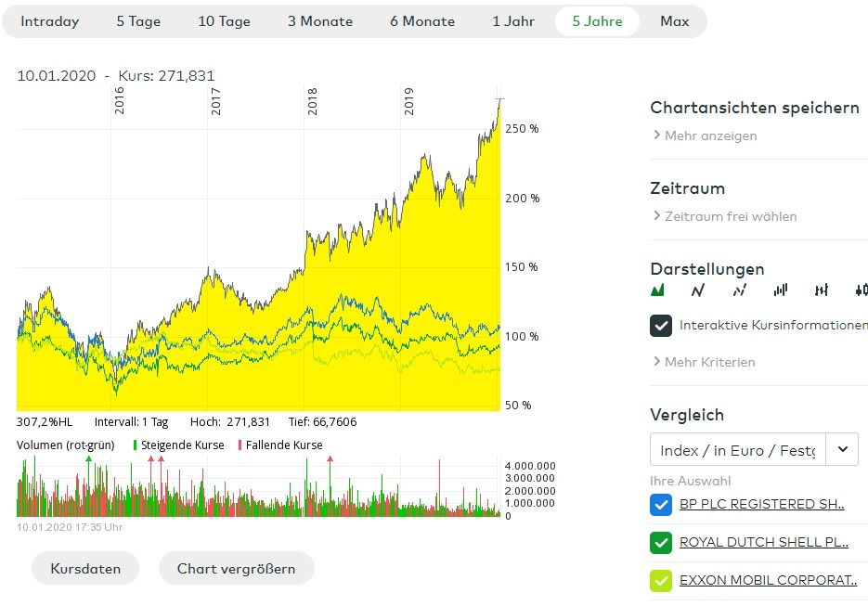The height and width of the screenshot is (606, 868).
Task: Disable the Royal Dutch Shell comparison checkbox
Action: [661, 542]
